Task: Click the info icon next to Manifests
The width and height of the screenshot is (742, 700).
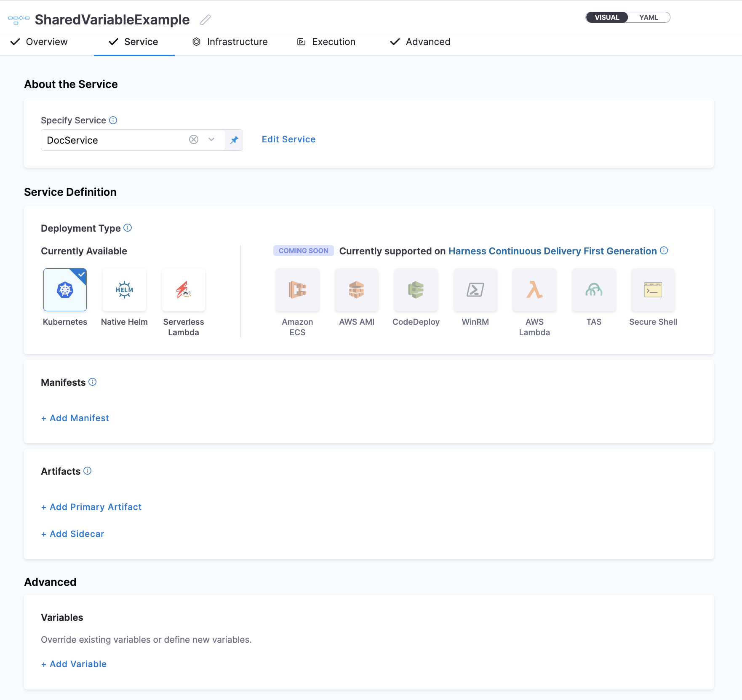Action: pos(93,382)
